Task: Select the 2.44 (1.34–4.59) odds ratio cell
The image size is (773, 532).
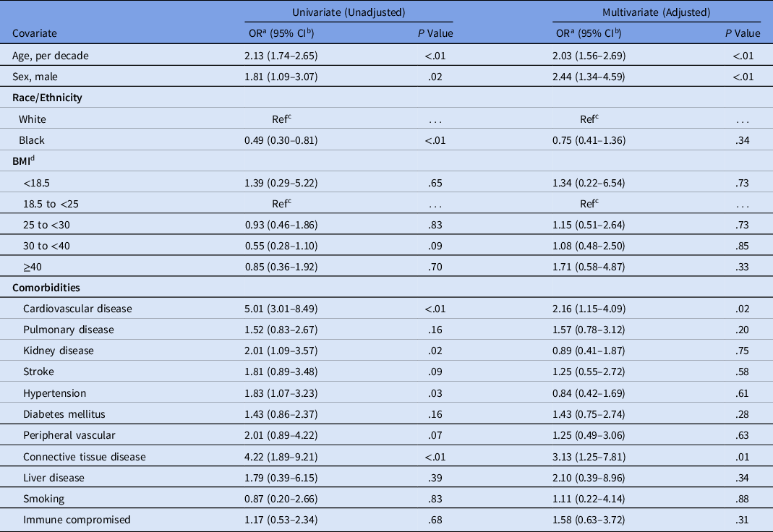Action: click(x=590, y=77)
